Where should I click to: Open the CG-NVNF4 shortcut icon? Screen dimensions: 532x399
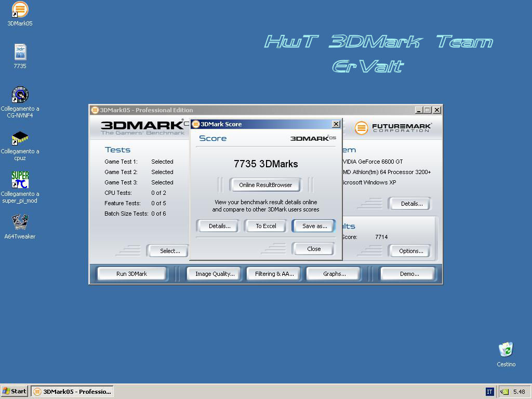click(20, 95)
